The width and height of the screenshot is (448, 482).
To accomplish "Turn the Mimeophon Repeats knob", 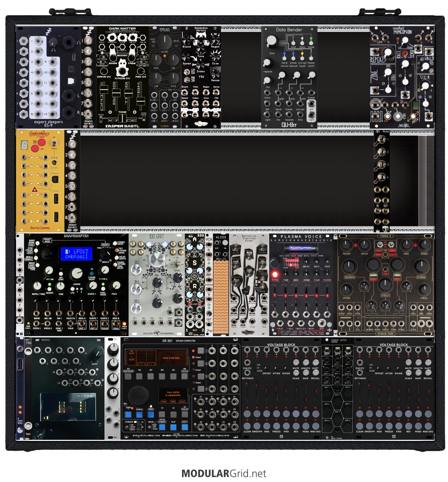I will [388, 53].
